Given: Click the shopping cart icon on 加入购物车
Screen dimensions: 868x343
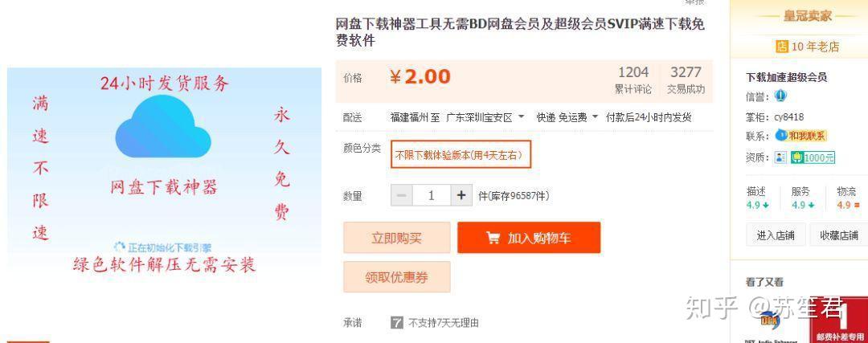Looking at the screenshot, I should tap(493, 238).
